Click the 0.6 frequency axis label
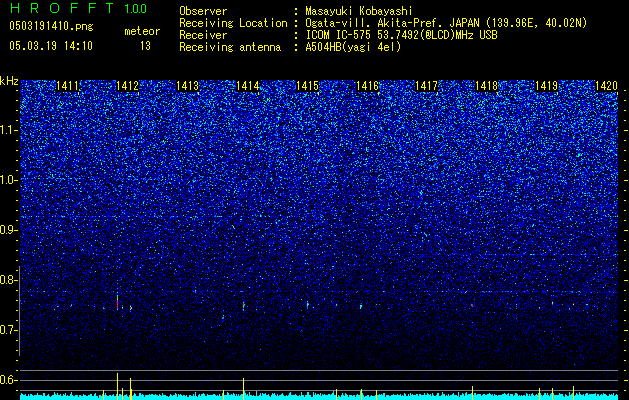This screenshot has height=400, width=629. pyautogui.click(x=8, y=380)
